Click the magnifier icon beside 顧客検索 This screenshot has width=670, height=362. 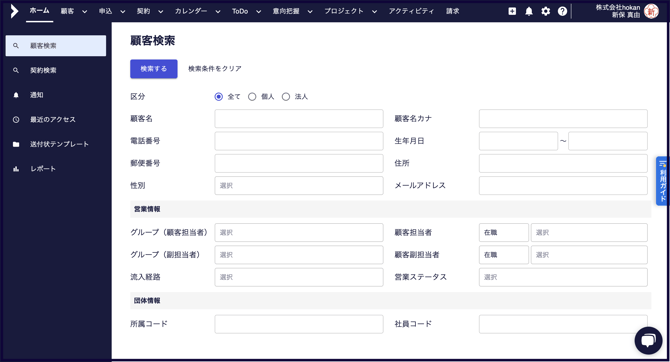click(x=16, y=46)
